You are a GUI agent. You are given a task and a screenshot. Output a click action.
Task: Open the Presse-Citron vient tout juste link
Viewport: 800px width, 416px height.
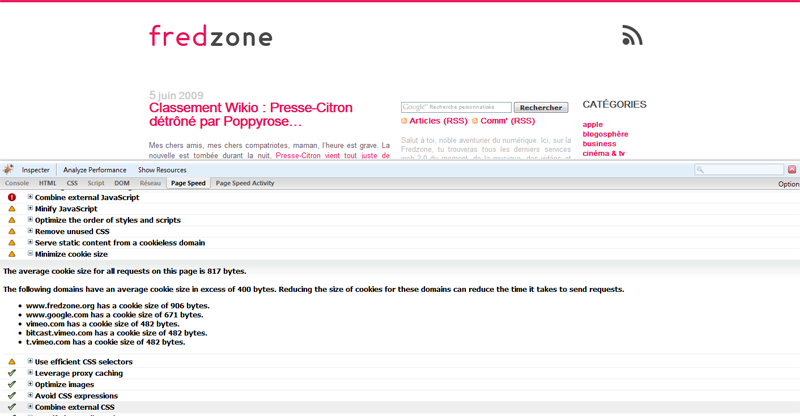pyautogui.click(x=333, y=156)
